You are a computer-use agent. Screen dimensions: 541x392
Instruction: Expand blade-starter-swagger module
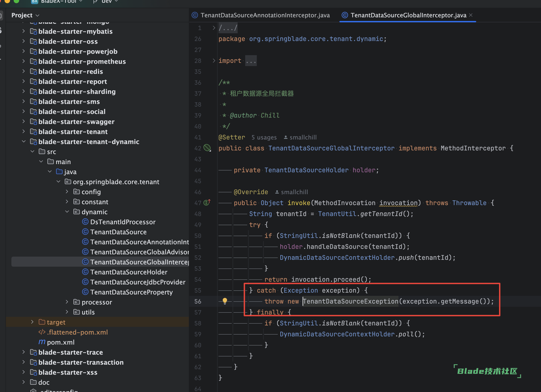[23, 121]
